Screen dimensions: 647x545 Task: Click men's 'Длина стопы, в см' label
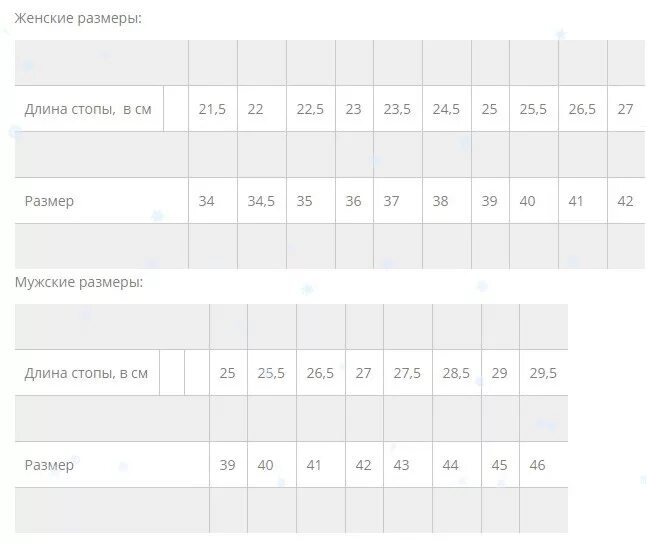[x=86, y=373]
